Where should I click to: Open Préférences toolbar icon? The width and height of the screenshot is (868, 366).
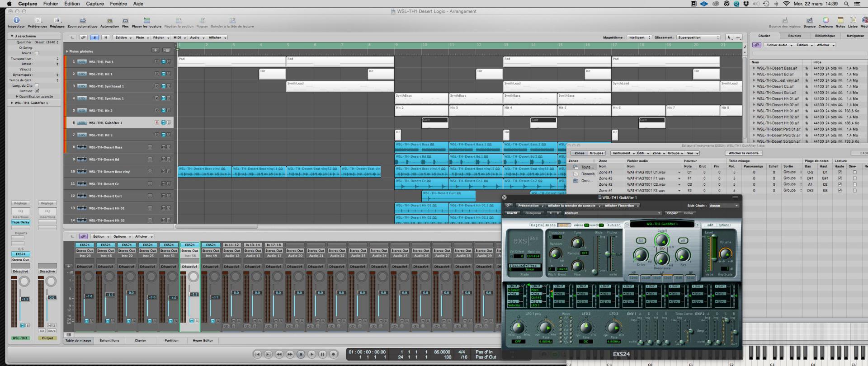pos(38,20)
